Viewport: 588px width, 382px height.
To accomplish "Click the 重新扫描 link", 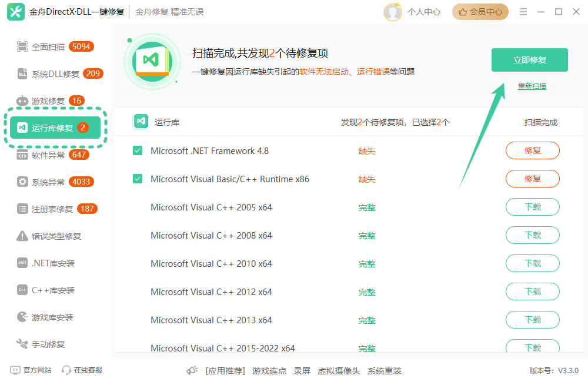I will [x=532, y=86].
